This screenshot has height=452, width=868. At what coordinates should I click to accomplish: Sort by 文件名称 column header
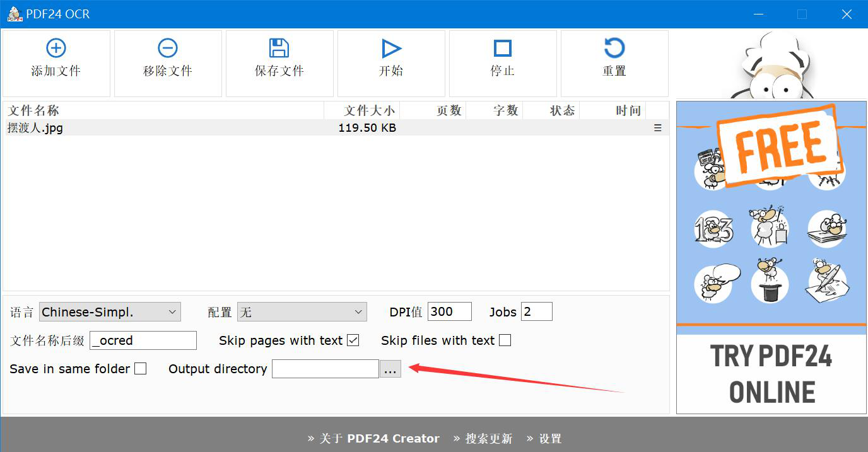point(163,111)
